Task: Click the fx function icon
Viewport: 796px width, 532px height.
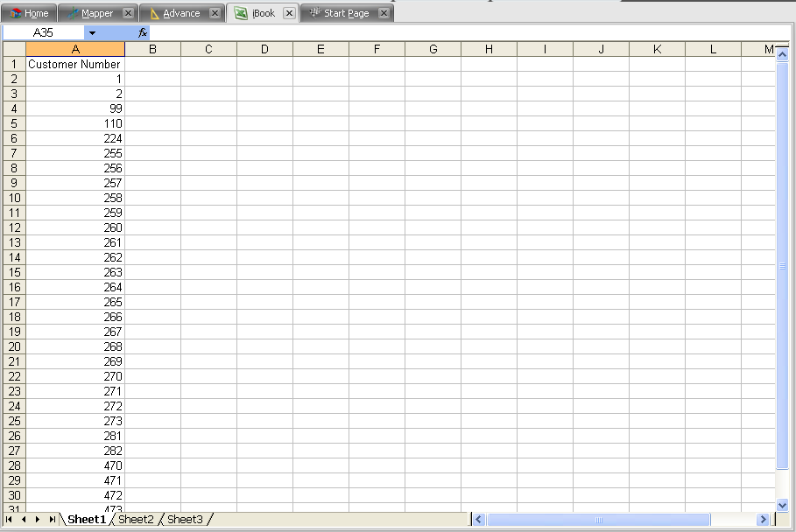Action: [x=143, y=32]
